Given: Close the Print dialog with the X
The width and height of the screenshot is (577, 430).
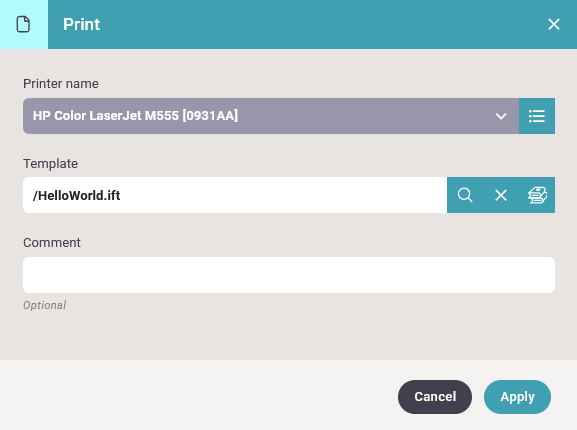Looking at the screenshot, I should pos(553,24).
